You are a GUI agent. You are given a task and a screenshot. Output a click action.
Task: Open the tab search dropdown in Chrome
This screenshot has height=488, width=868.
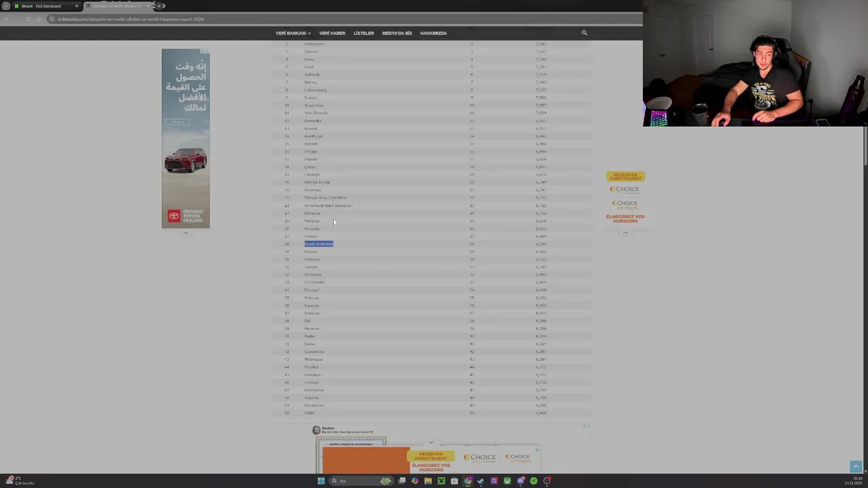coord(6,6)
